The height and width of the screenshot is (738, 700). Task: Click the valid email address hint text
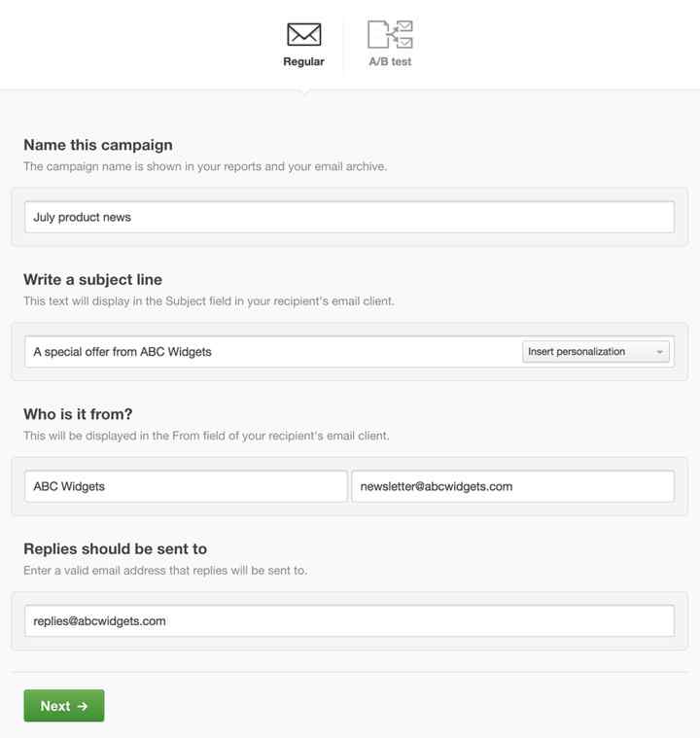(x=165, y=571)
